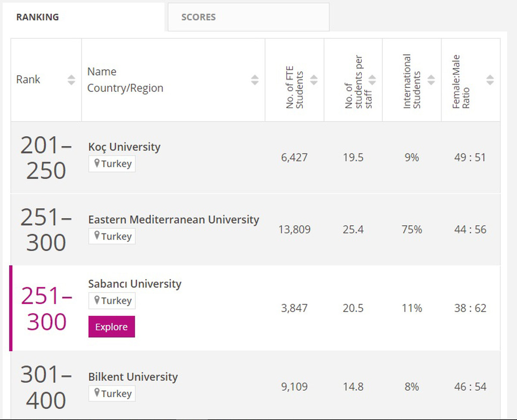Click the sort arrows beside the Rank header
Screen dimensions: 517x420
coord(71,79)
